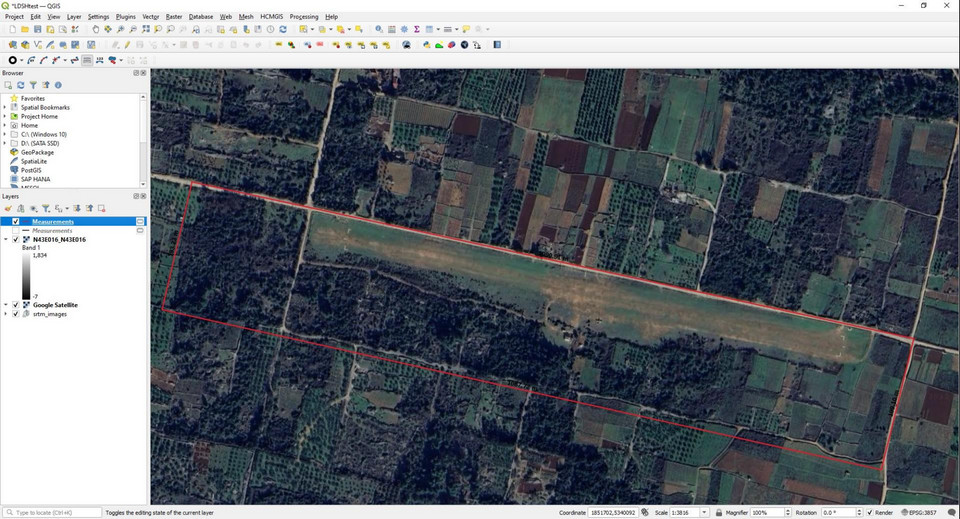Open the attribute table icon

392,29
